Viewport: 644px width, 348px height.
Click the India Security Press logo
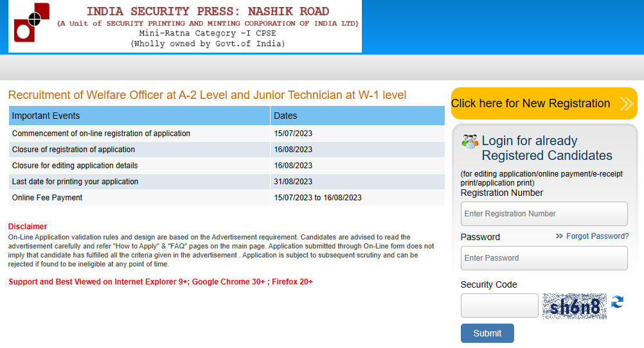point(31,22)
